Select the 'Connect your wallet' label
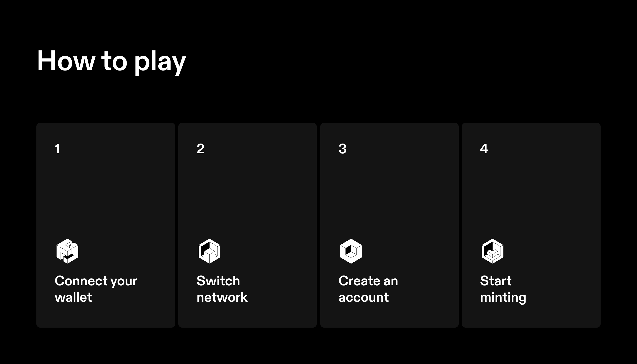Image resolution: width=637 pixels, height=364 pixels. point(96,289)
